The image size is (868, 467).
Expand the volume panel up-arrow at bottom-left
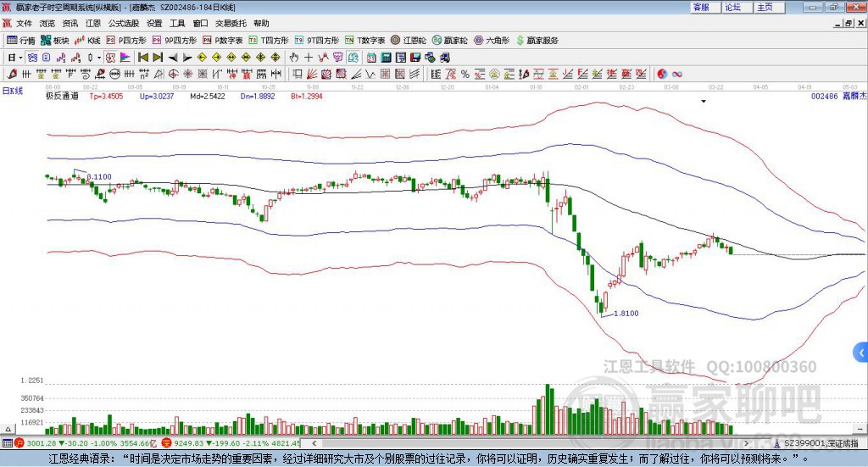click(7, 429)
